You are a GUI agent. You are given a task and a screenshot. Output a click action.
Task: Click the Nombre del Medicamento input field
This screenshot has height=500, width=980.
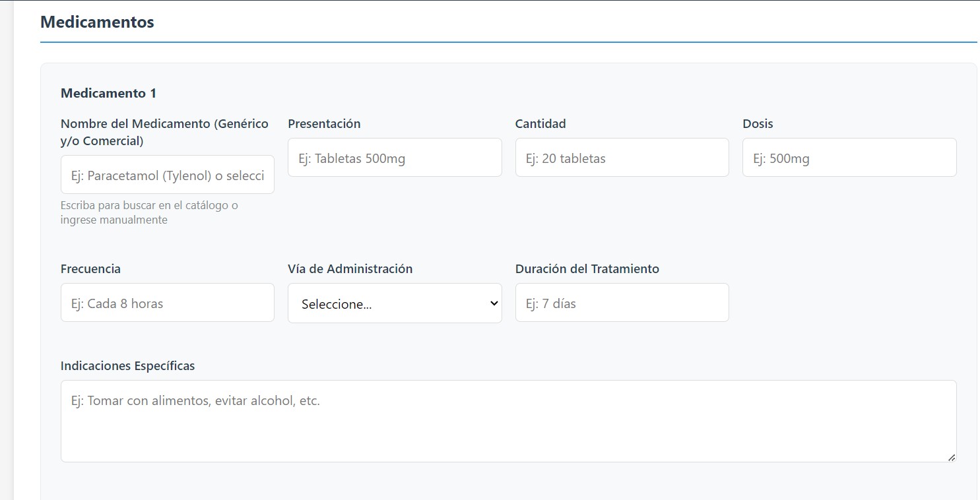pos(167,174)
